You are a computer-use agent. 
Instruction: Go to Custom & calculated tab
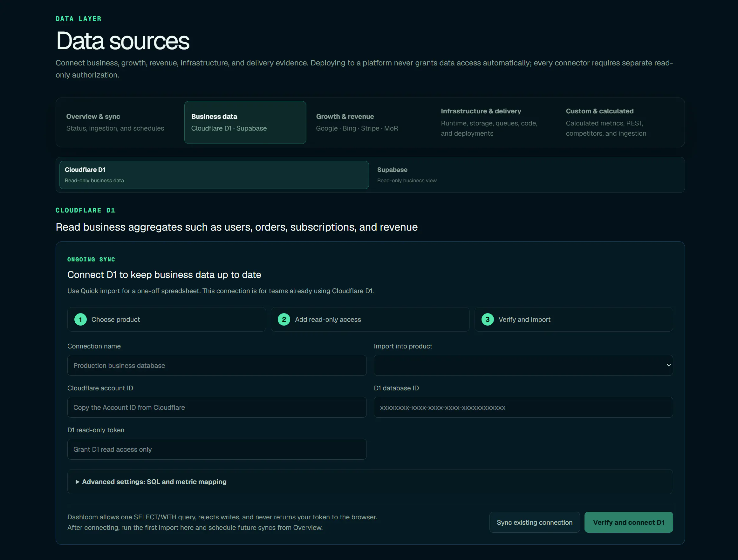click(x=620, y=122)
